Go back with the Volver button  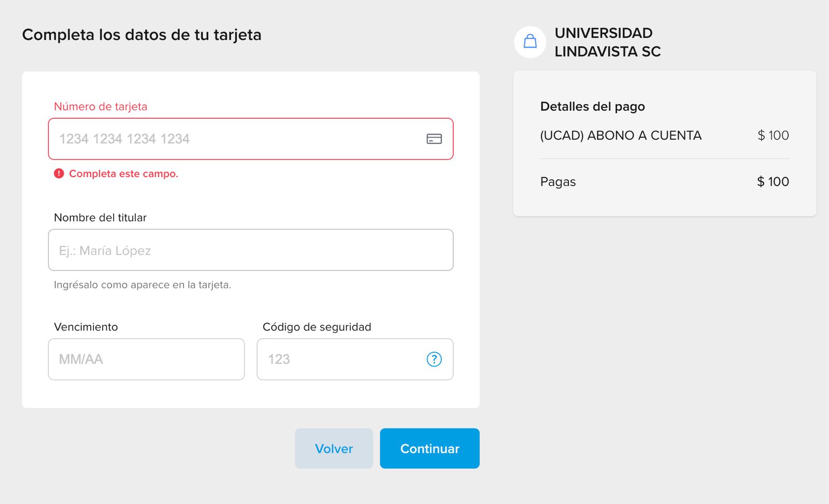point(334,449)
